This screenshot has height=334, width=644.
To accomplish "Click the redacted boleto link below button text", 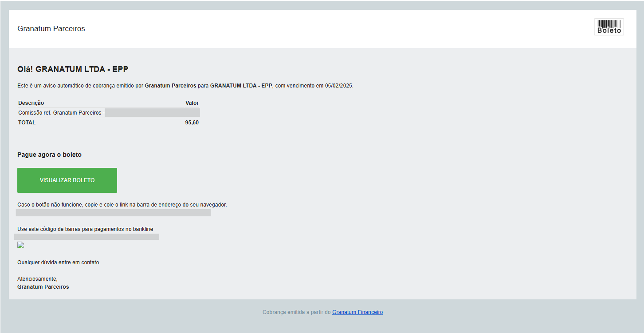I will 114,213.
